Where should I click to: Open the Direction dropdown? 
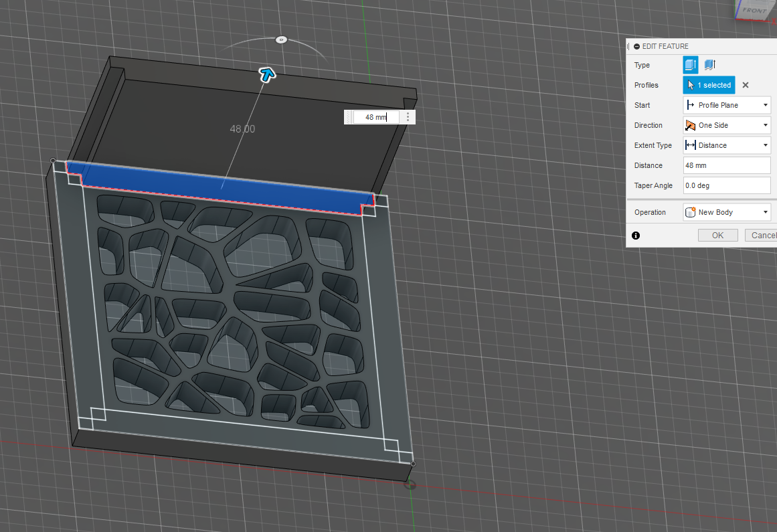(765, 124)
